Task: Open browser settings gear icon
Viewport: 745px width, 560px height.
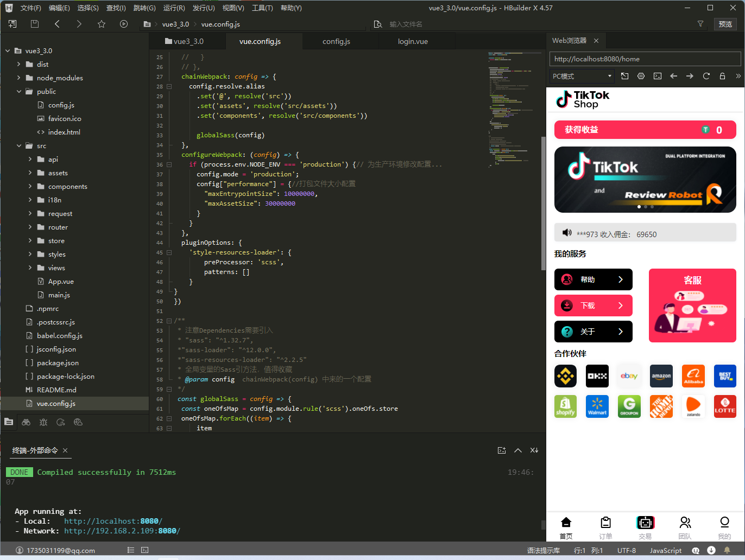Action: (x=641, y=76)
